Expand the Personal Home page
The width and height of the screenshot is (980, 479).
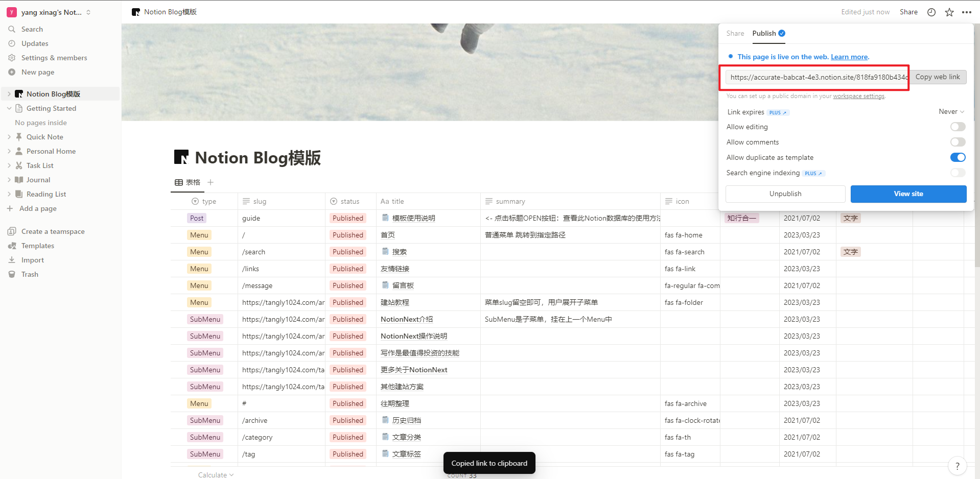[9, 151]
